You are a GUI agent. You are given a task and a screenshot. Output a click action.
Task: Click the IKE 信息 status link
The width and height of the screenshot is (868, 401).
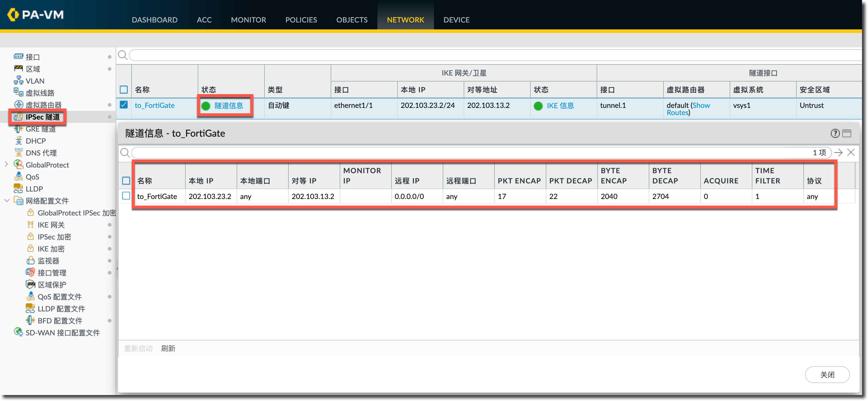(560, 105)
